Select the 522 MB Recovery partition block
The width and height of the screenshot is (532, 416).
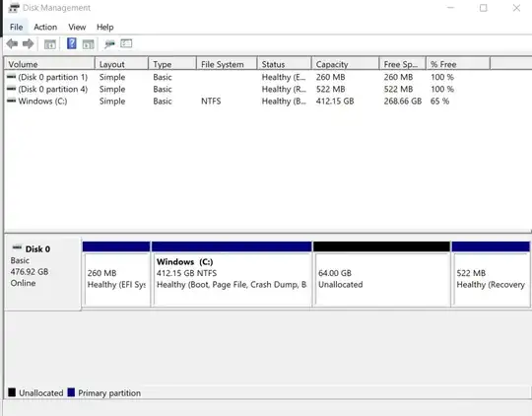[491, 274]
